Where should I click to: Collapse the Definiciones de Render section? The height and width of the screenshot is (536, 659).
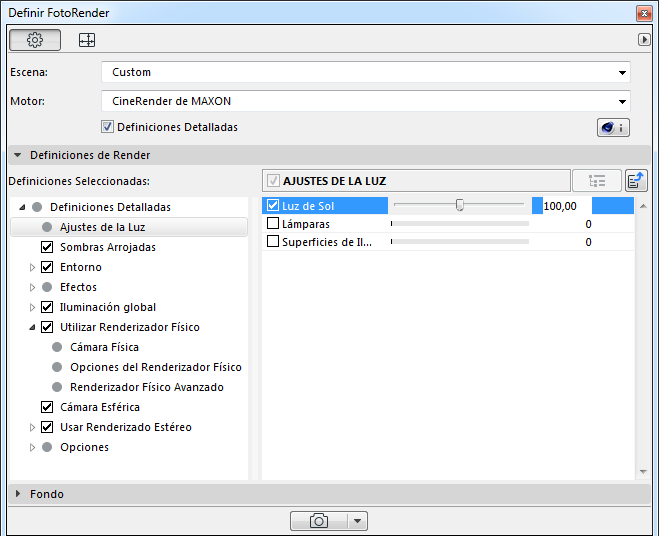[18, 155]
